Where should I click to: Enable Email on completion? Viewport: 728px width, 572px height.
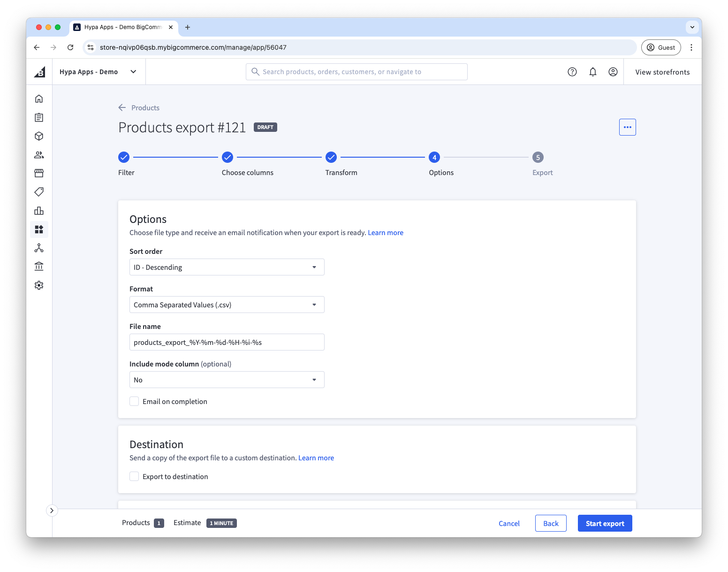[x=134, y=401]
